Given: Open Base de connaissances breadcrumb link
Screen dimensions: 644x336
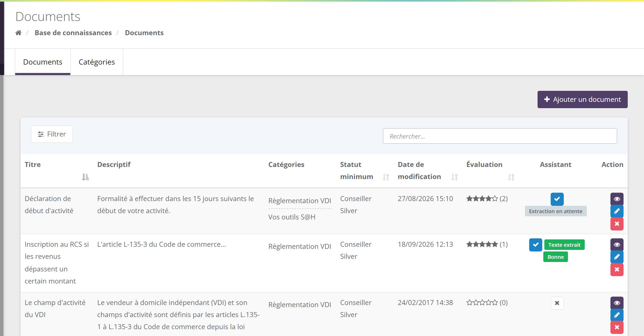Looking at the screenshot, I should pyautogui.click(x=73, y=33).
